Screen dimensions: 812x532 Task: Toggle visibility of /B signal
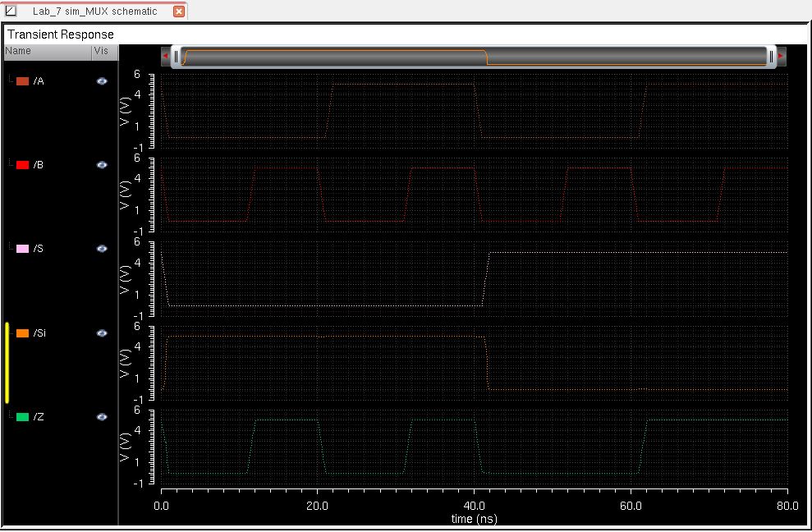102,165
